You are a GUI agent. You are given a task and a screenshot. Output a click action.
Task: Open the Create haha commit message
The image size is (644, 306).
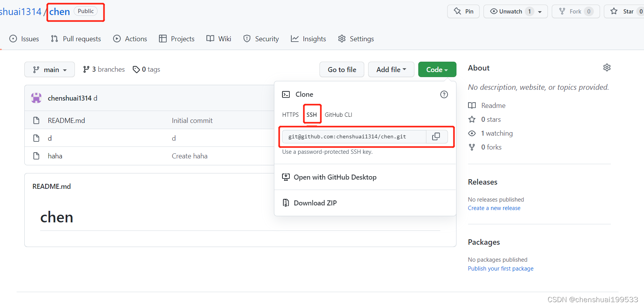189,156
